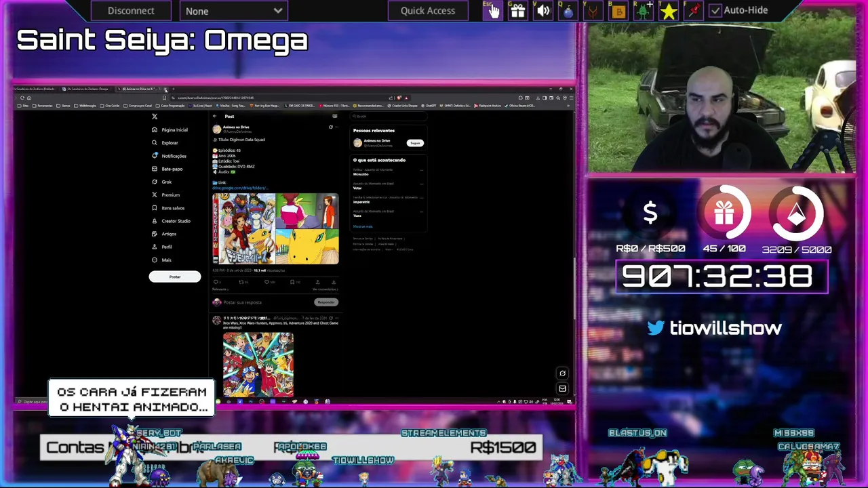Click the Mostrar mais link
The height and width of the screenshot is (488, 868).
[363, 226]
